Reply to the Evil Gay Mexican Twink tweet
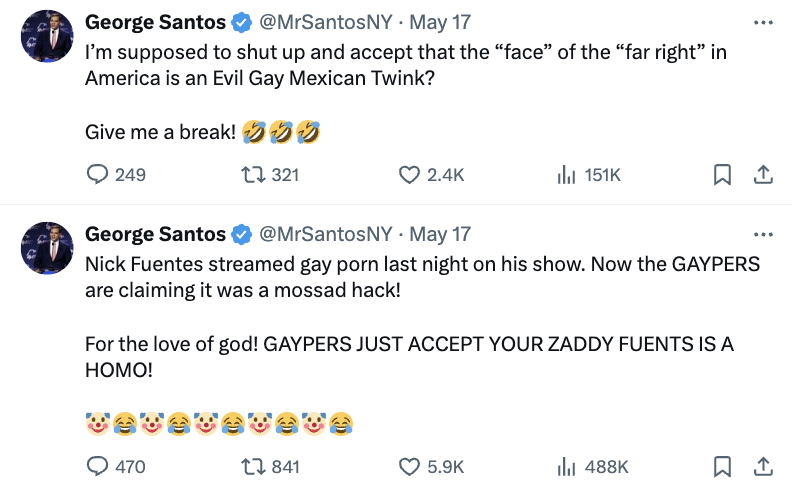The height and width of the screenshot is (494, 792). [x=98, y=174]
